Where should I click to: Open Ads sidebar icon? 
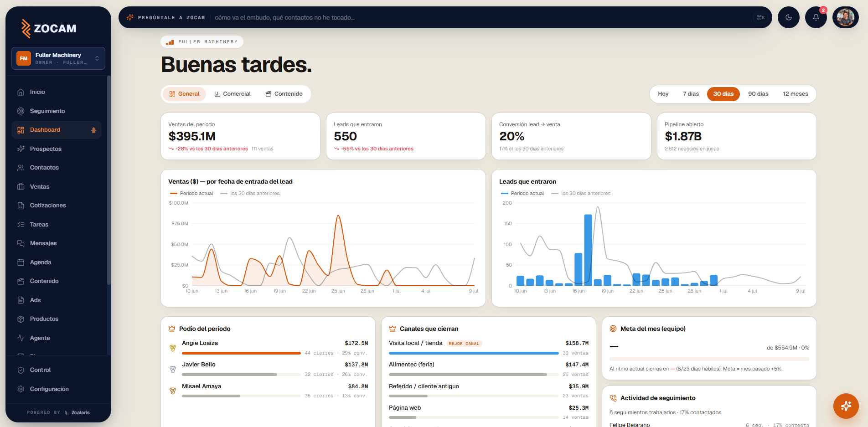click(21, 300)
